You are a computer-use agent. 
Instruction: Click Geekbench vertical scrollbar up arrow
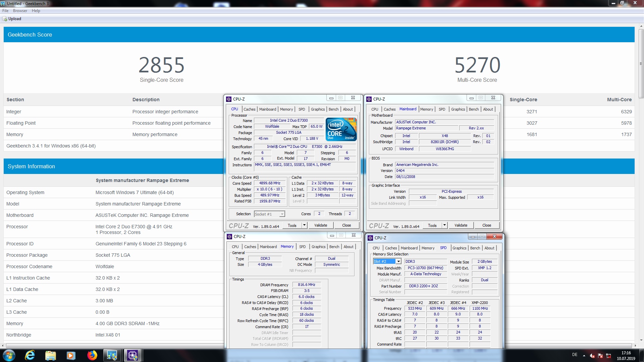click(641, 25)
